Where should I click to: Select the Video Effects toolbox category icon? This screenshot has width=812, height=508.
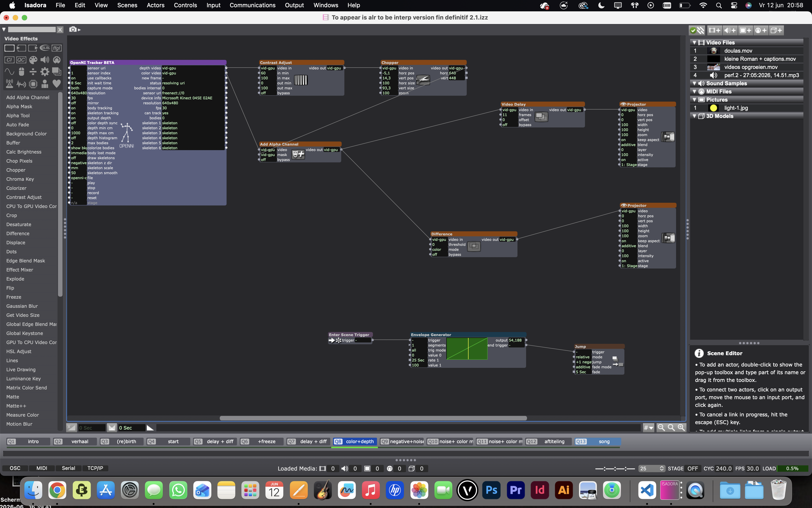pos(9,48)
